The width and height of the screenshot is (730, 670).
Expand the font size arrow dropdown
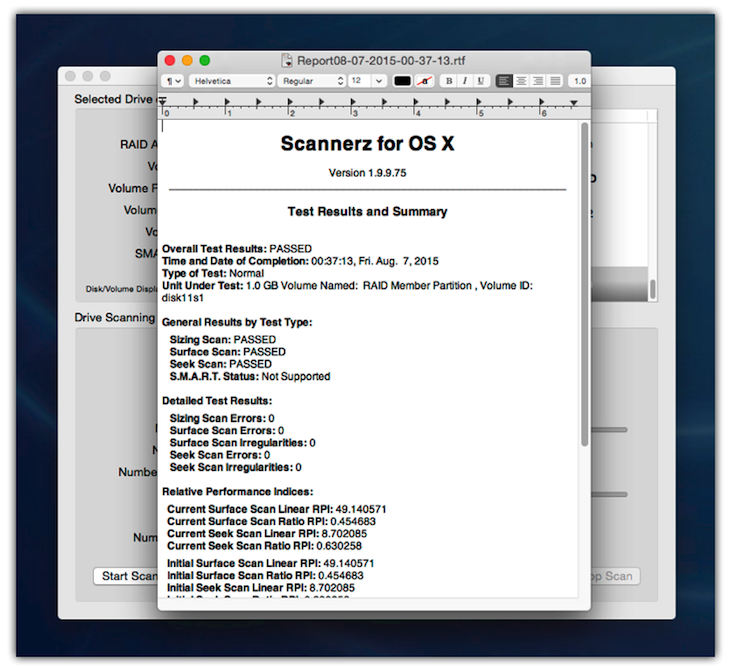379,81
